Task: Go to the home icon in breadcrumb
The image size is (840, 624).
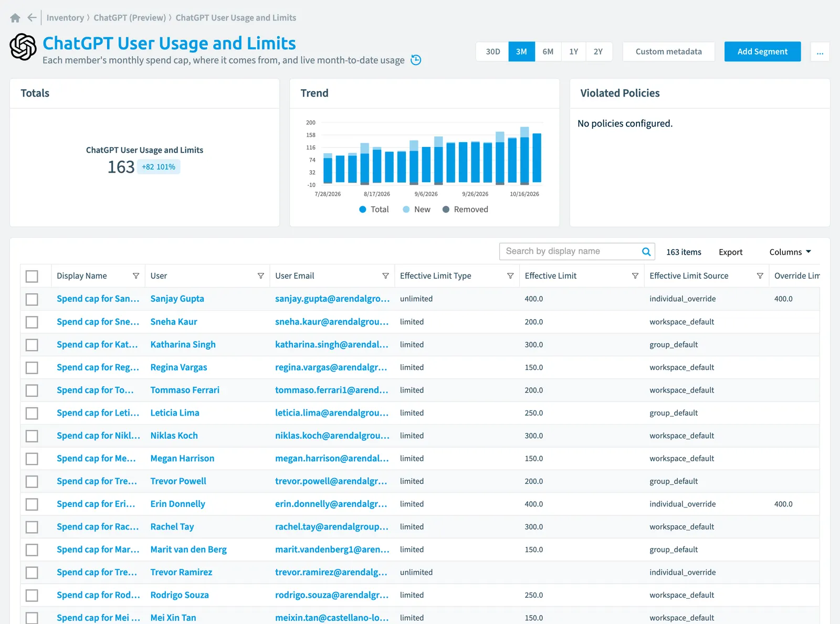Action: (15, 18)
